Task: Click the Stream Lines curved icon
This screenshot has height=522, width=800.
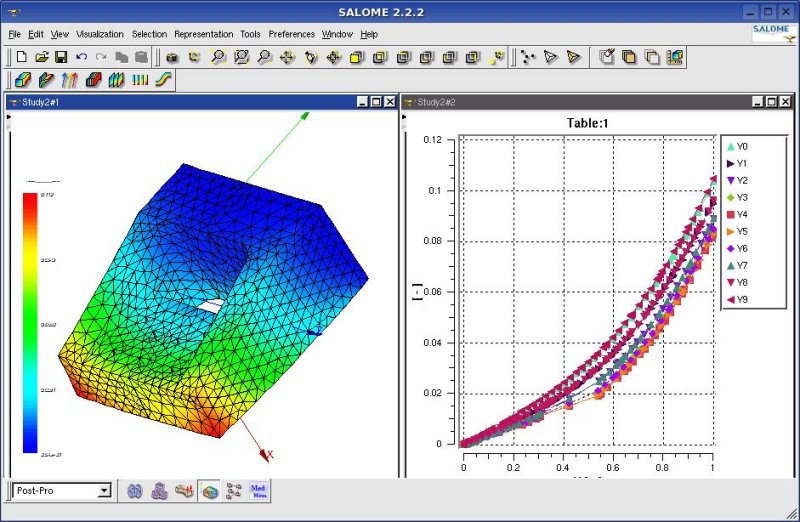Action: click(163, 80)
